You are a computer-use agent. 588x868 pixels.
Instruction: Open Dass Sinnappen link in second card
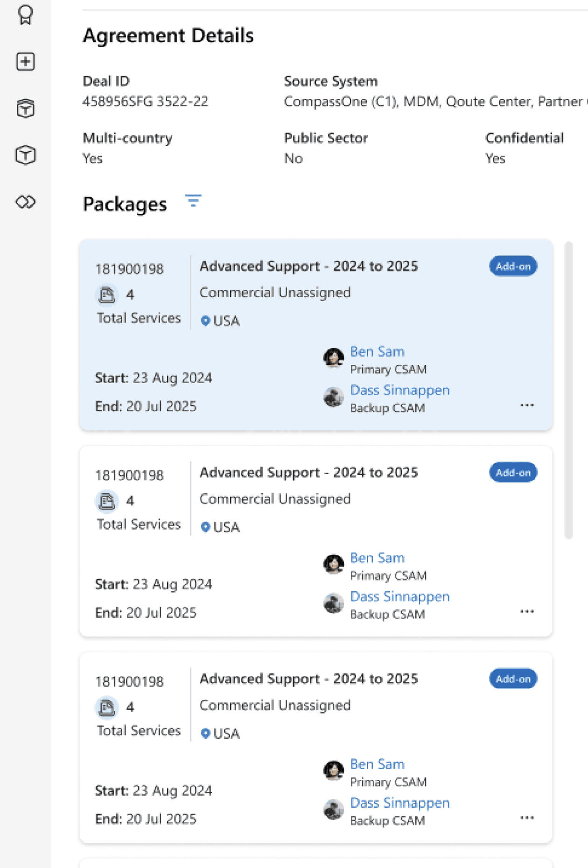coord(400,596)
